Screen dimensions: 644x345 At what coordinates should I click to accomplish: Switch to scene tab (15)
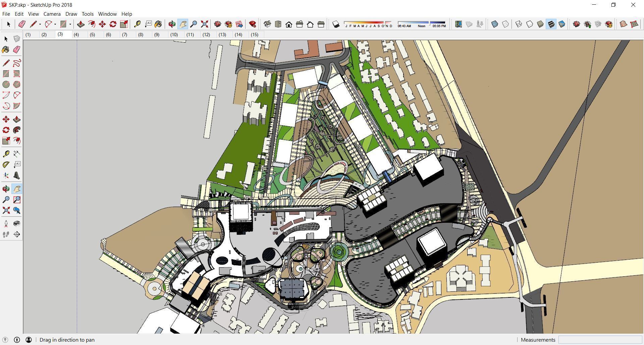pyautogui.click(x=254, y=34)
